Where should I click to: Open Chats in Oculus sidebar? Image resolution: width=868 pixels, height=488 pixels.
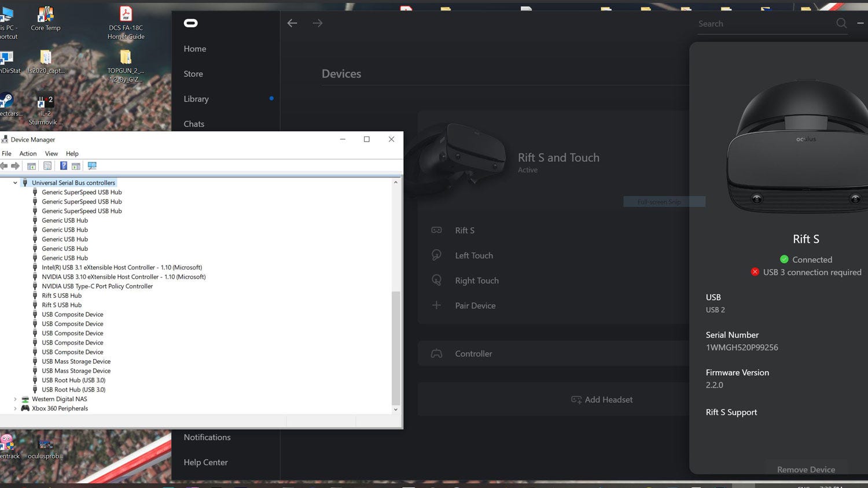[194, 124]
